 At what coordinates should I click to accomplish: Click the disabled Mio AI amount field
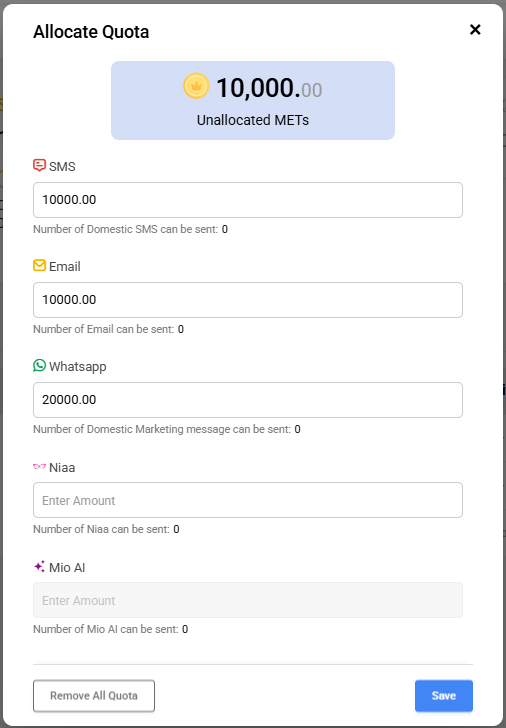tap(248, 600)
